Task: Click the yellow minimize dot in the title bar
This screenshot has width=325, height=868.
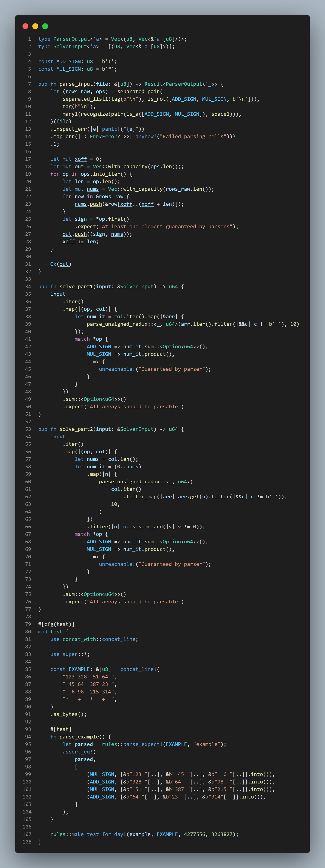Action: point(35,26)
